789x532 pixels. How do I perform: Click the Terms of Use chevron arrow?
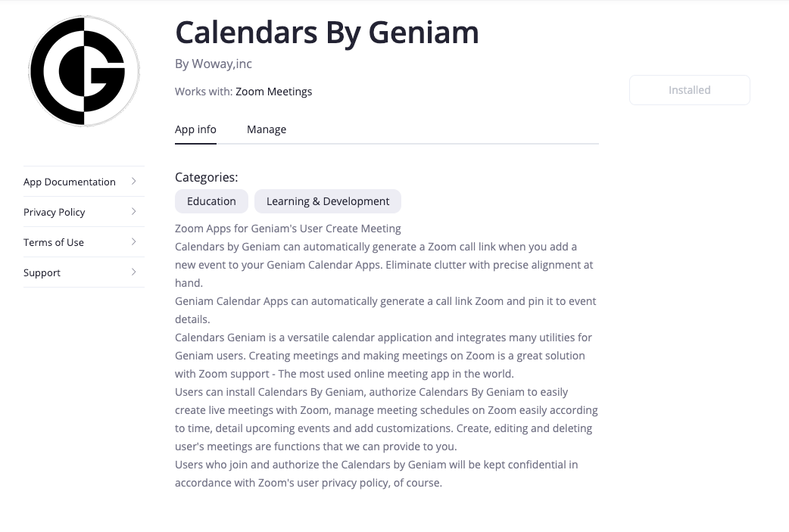[133, 241]
